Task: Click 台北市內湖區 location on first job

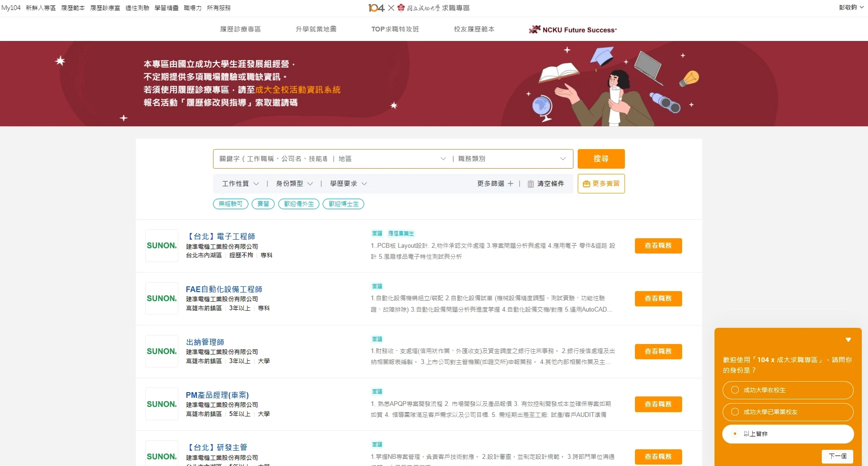Action: (x=204, y=255)
